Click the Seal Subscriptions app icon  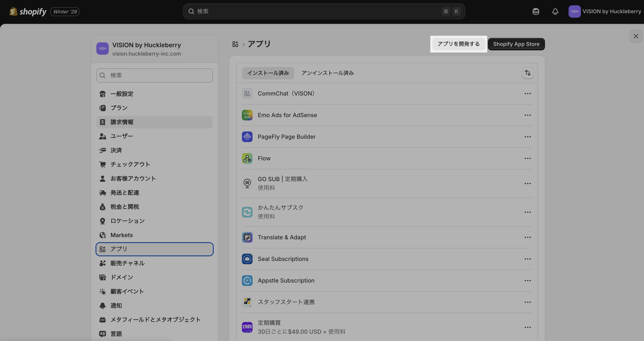[247, 259]
